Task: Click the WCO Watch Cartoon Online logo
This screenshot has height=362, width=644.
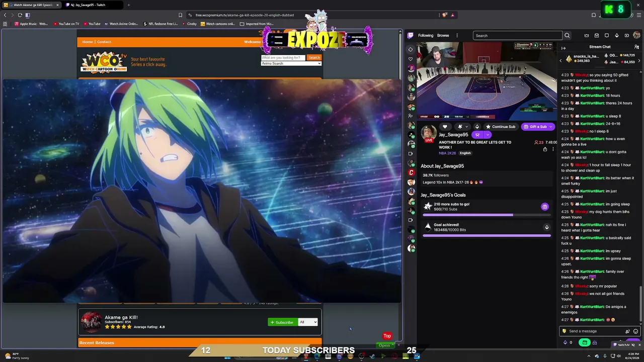Action: tap(104, 62)
